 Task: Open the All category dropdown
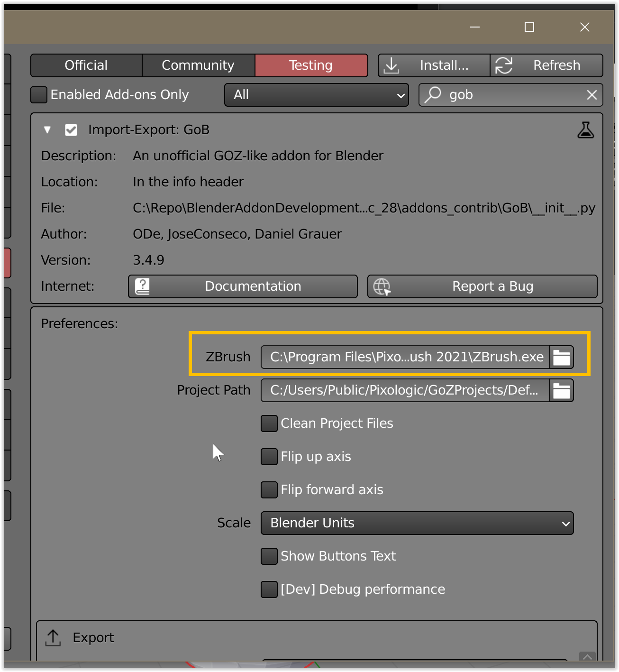317,95
